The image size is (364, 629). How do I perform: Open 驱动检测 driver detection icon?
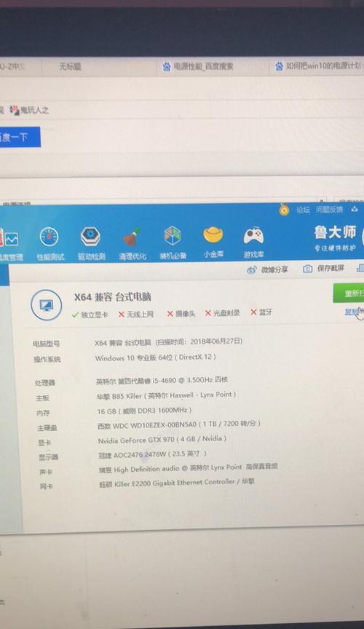coord(90,237)
